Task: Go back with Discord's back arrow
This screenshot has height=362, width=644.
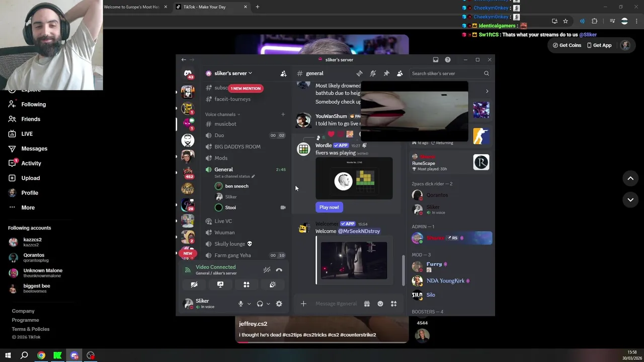Action: coord(184,60)
